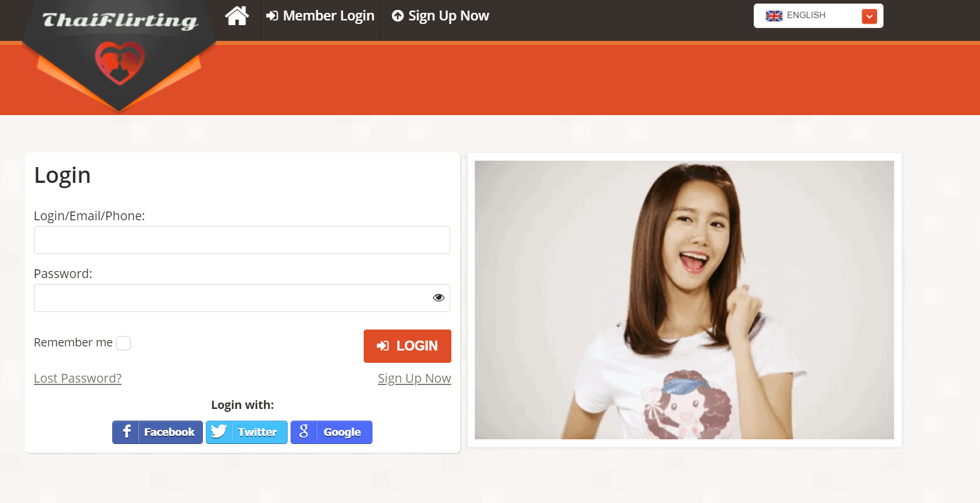Open Member Login from top menu
The height and width of the screenshot is (503, 980).
click(x=328, y=16)
